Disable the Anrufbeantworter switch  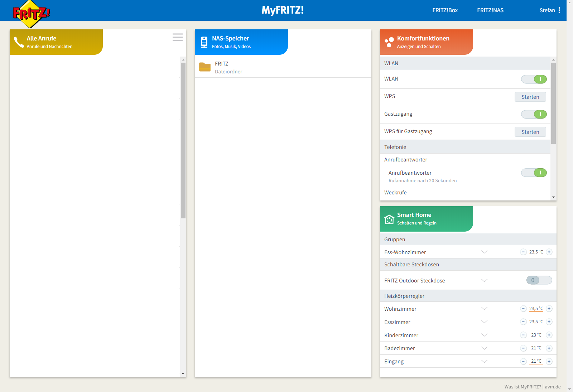534,173
